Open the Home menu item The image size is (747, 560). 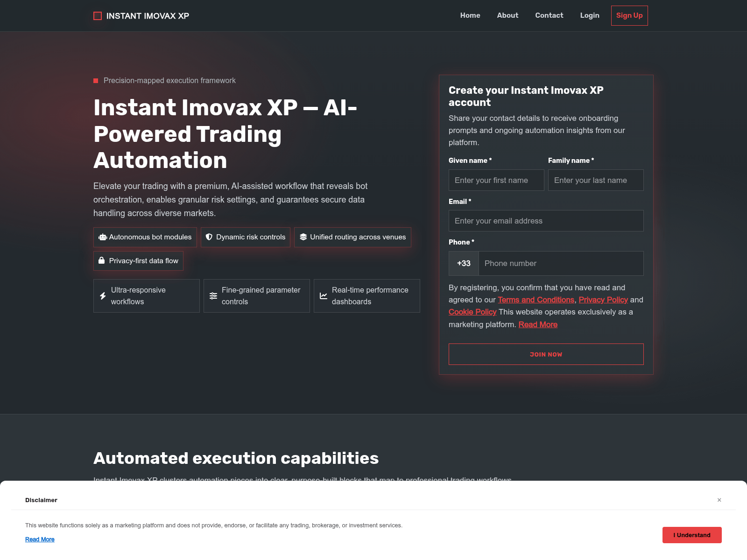pos(470,15)
